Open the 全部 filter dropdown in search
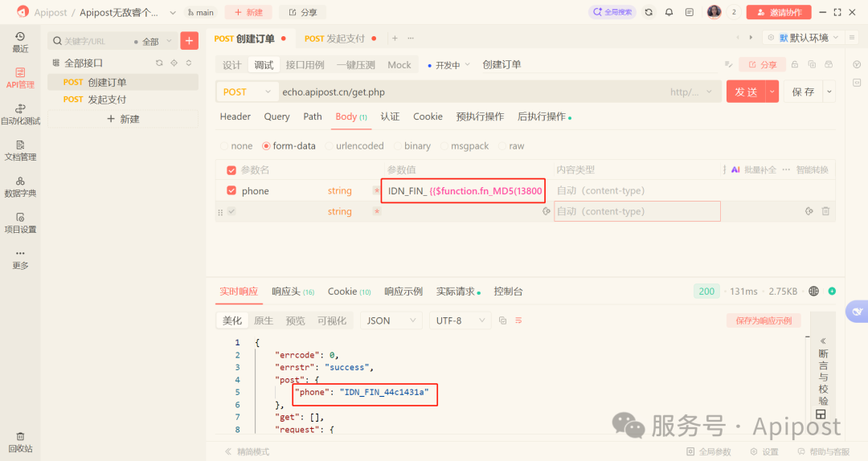The image size is (868, 461). pos(154,41)
